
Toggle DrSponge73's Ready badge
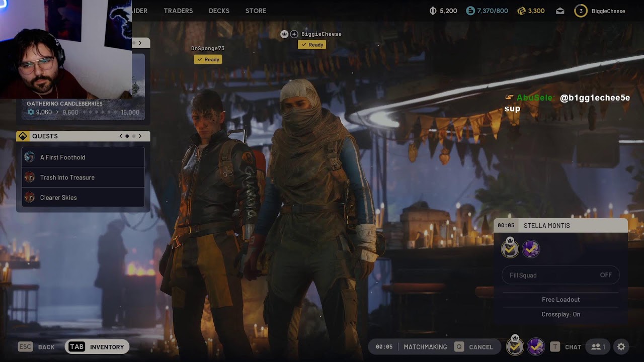208,59
